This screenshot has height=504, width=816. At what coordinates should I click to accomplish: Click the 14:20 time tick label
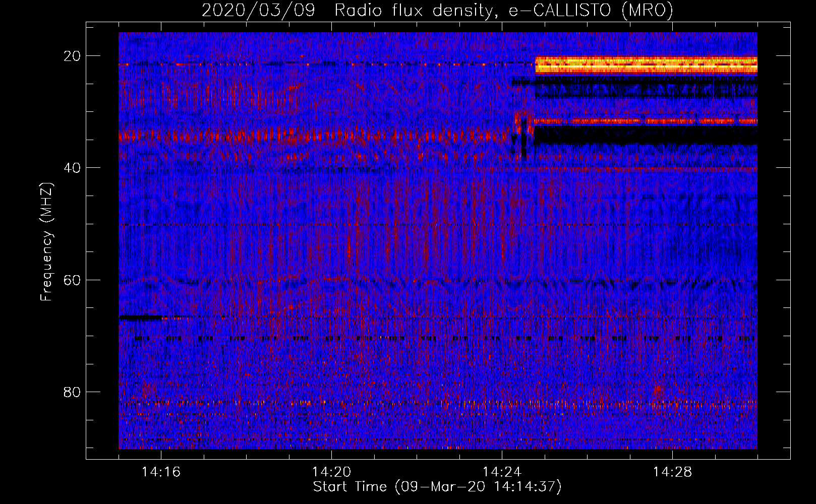coord(331,472)
